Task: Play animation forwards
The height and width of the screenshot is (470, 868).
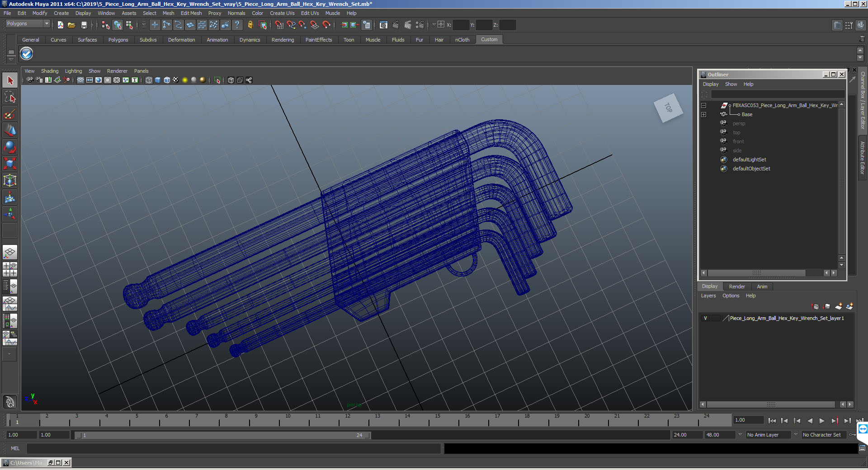Action: (x=822, y=421)
